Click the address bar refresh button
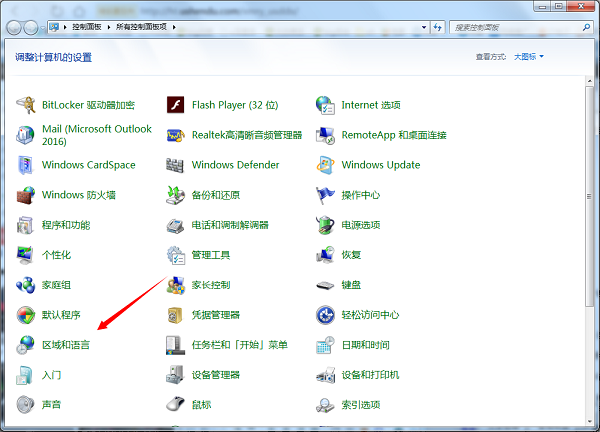 coord(438,27)
